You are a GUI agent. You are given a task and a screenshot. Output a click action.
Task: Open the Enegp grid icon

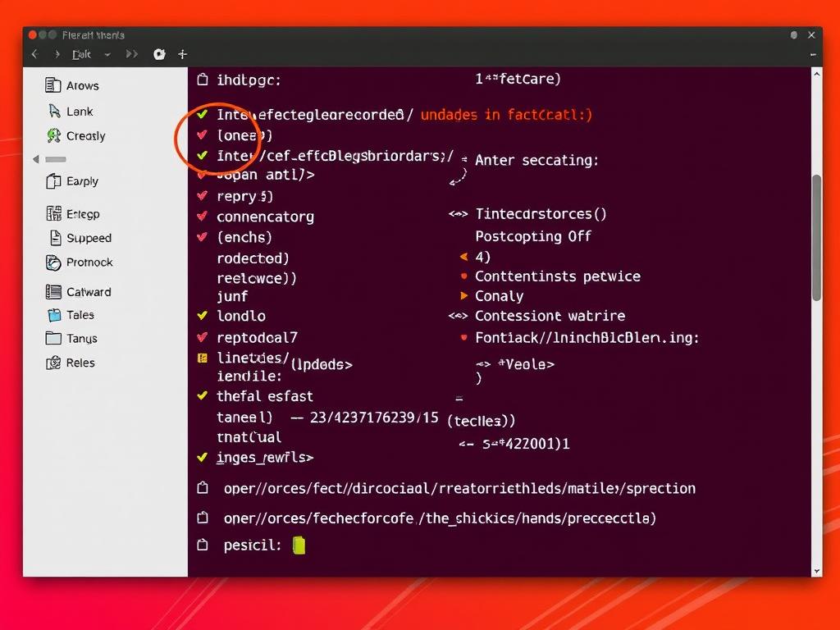pyautogui.click(x=54, y=214)
